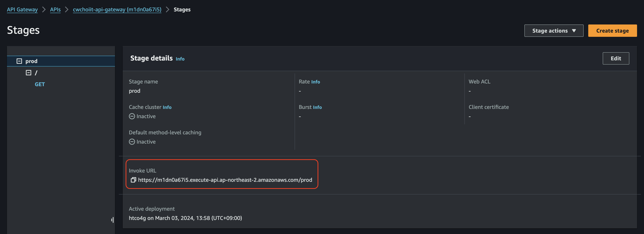The image size is (644, 234).
Task: Open Info link next to Burst
Action: coord(317,107)
